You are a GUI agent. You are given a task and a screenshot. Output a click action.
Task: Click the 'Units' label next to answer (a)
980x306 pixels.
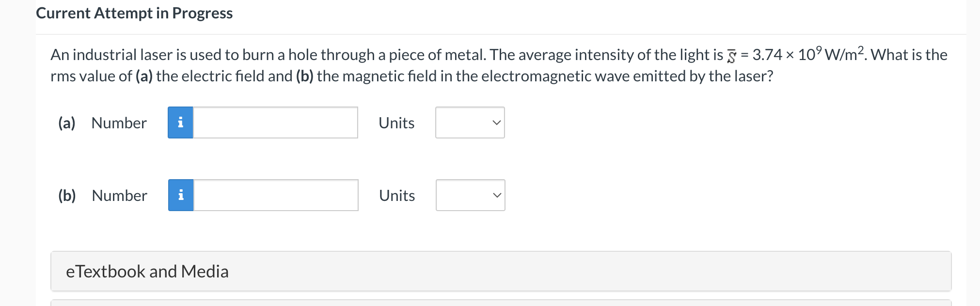396,123
